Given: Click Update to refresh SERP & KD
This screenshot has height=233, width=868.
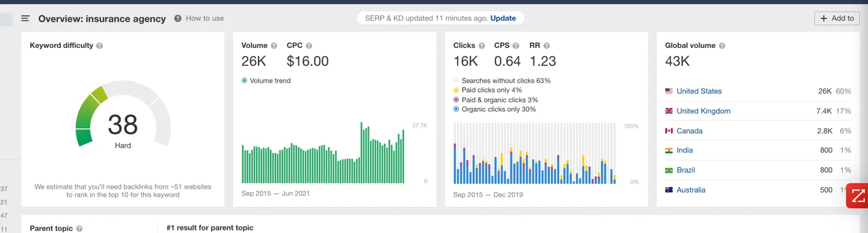Looking at the screenshot, I should [x=503, y=18].
